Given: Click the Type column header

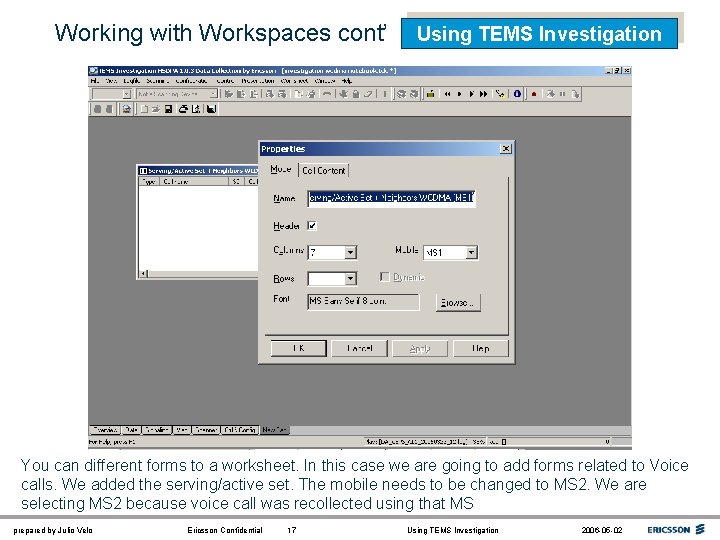Looking at the screenshot, I should [149, 182].
